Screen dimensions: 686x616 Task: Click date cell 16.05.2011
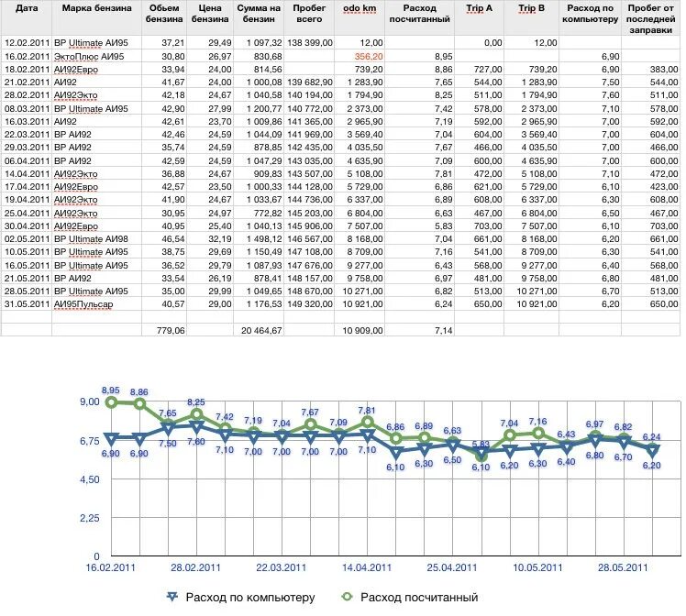27,265
